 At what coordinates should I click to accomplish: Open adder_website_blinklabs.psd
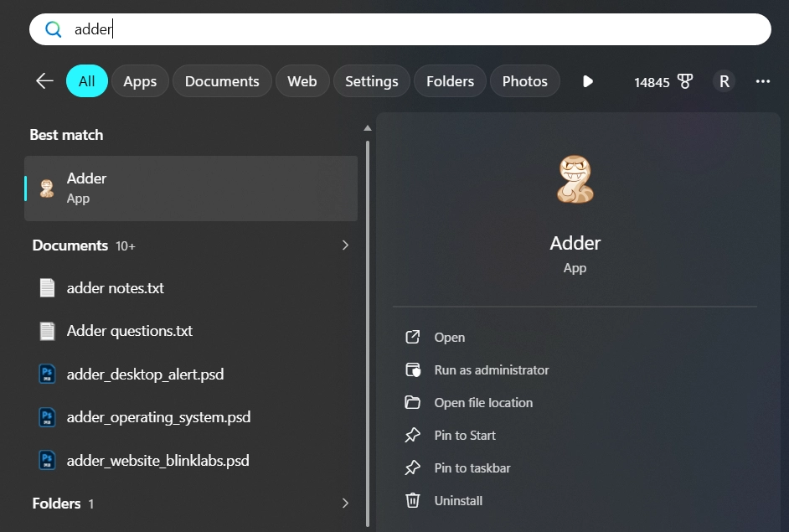pyautogui.click(x=158, y=461)
